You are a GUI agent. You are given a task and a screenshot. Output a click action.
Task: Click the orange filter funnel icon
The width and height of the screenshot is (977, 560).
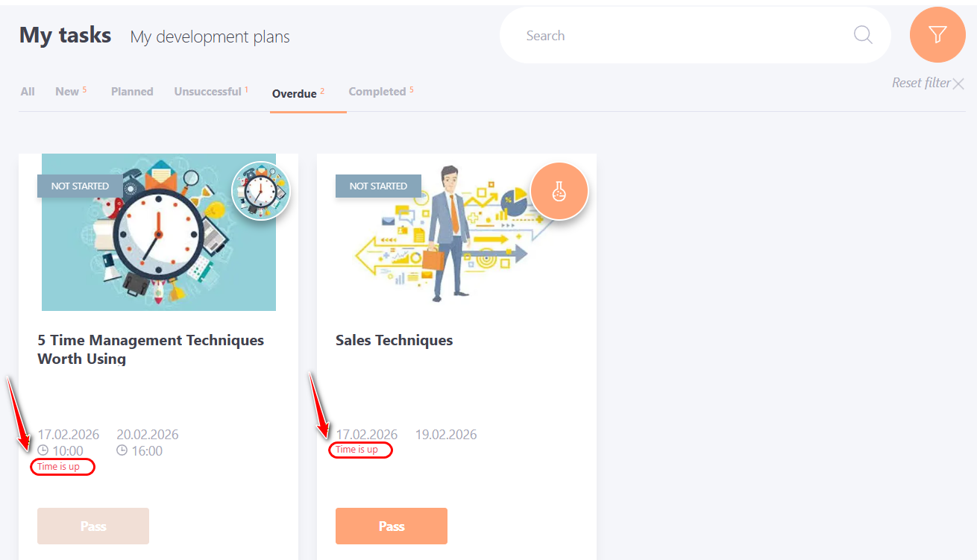(937, 35)
